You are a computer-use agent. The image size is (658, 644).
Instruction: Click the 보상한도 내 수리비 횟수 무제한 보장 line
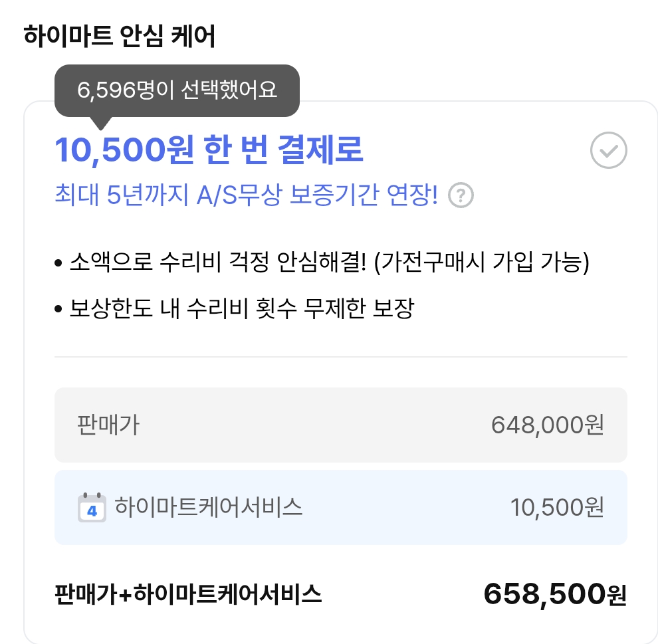pos(242,308)
